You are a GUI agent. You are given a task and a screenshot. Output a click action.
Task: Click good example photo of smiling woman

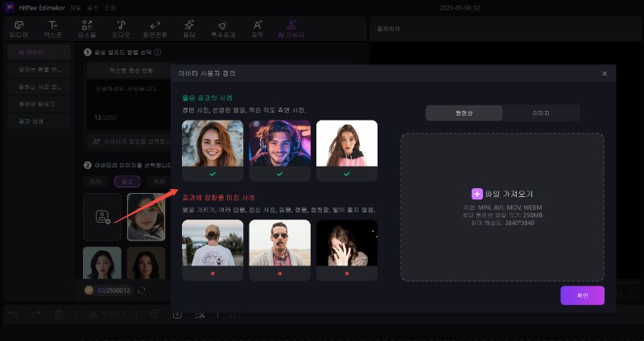pos(213,143)
